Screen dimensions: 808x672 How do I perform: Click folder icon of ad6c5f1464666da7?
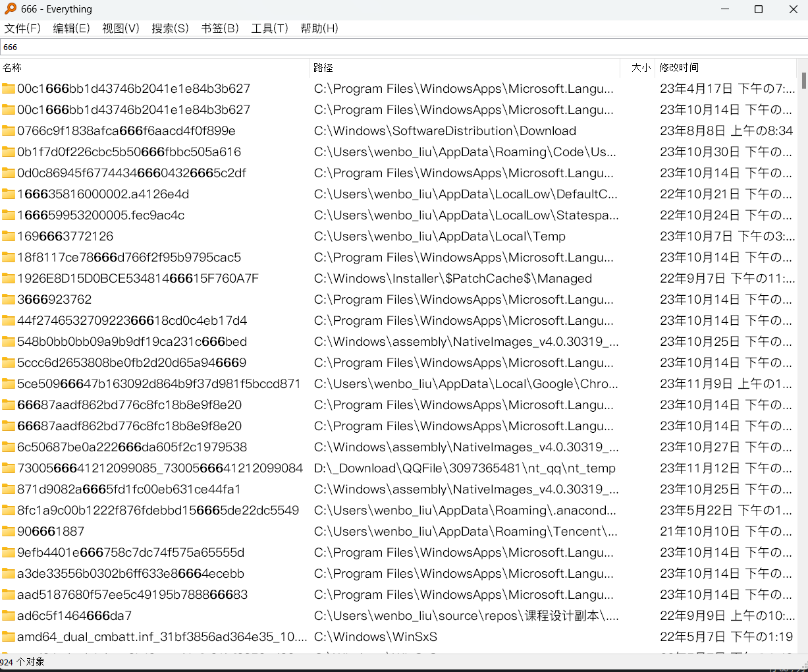(x=9, y=616)
